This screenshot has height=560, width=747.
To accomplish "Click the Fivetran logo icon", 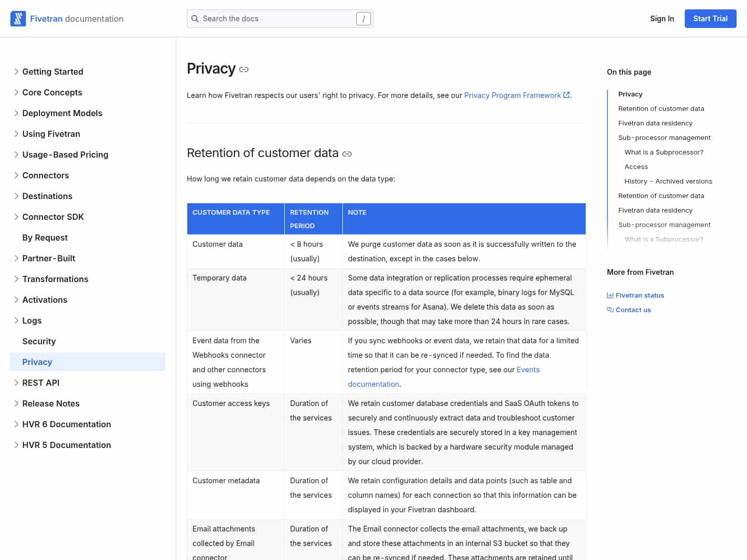I will coord(18,19).
